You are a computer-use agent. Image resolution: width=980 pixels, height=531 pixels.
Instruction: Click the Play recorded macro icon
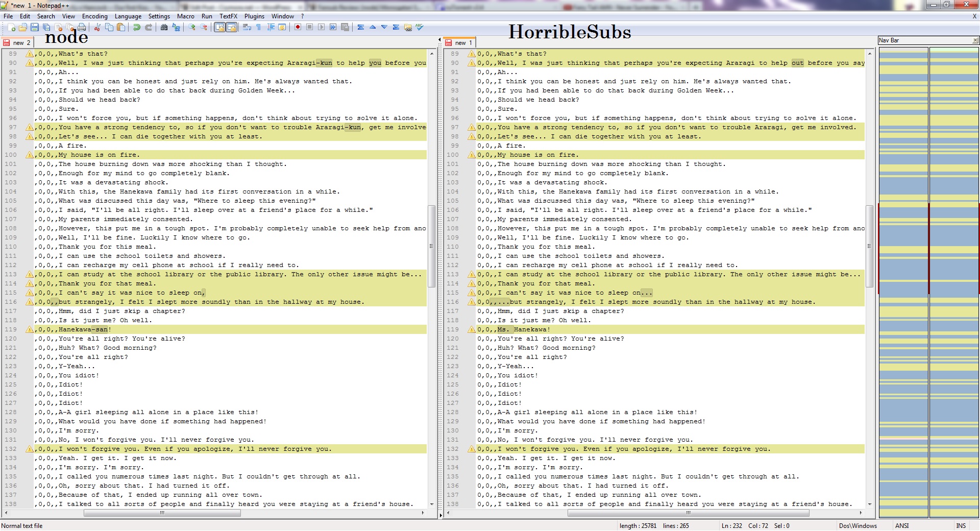[321, 27]
